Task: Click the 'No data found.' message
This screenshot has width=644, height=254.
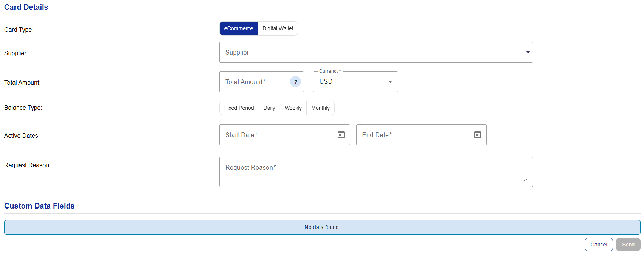Action: [x=322, y=227]
